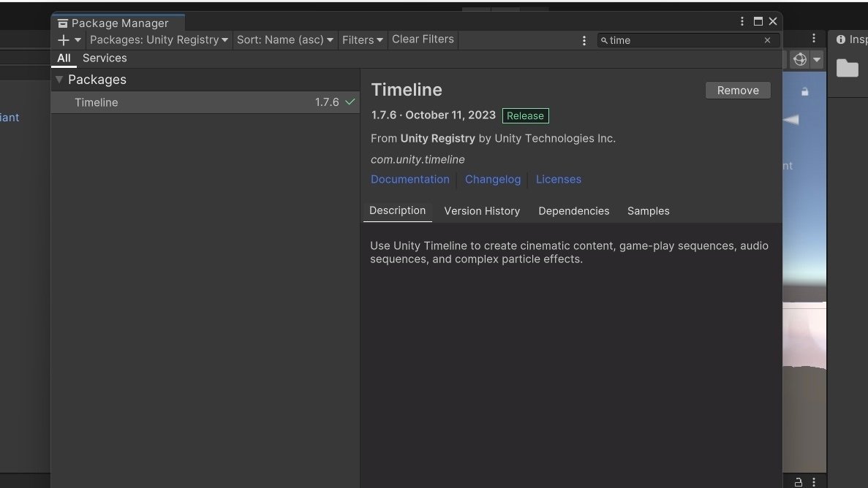Open the Sort: Name (asc) dropdown
Screen dimensions: 868x488
point(284,40)
